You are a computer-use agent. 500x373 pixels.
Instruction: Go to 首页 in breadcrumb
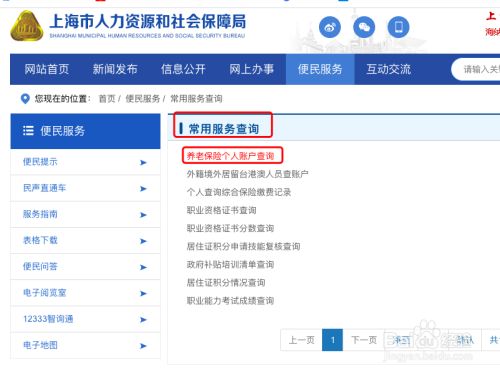[107, 99]
